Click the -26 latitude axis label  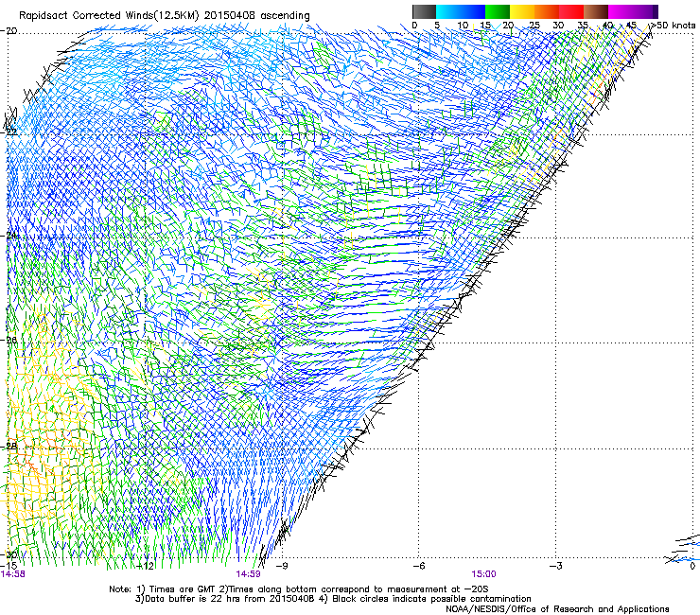tap(9, 341)
